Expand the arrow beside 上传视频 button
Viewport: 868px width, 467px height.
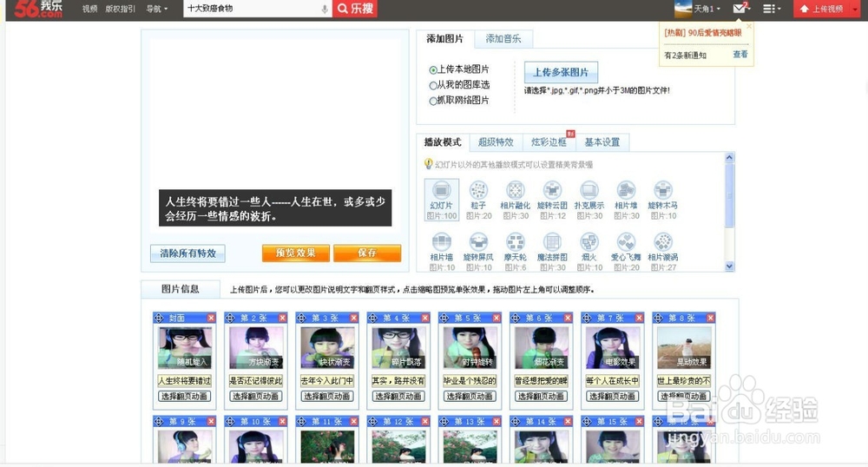point(855,9)
